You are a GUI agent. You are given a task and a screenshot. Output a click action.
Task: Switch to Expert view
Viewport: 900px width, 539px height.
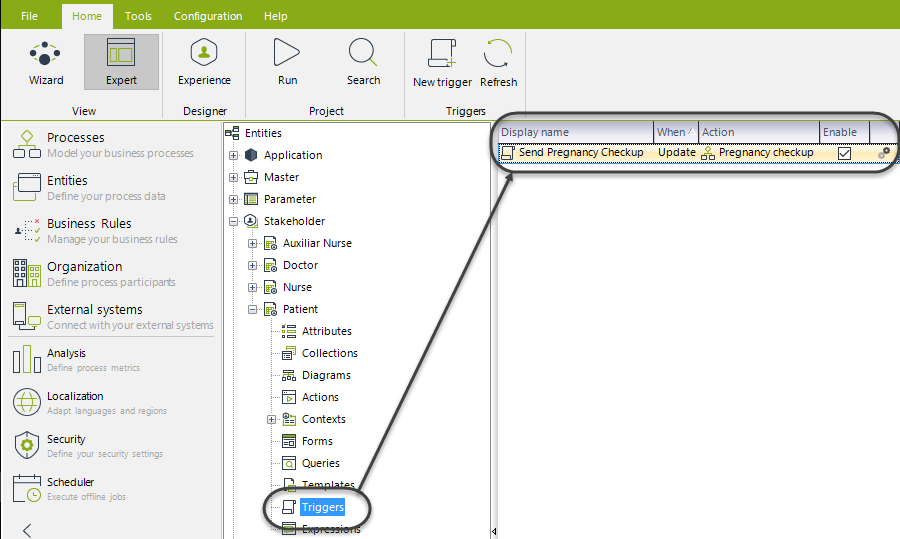(121, 62)
